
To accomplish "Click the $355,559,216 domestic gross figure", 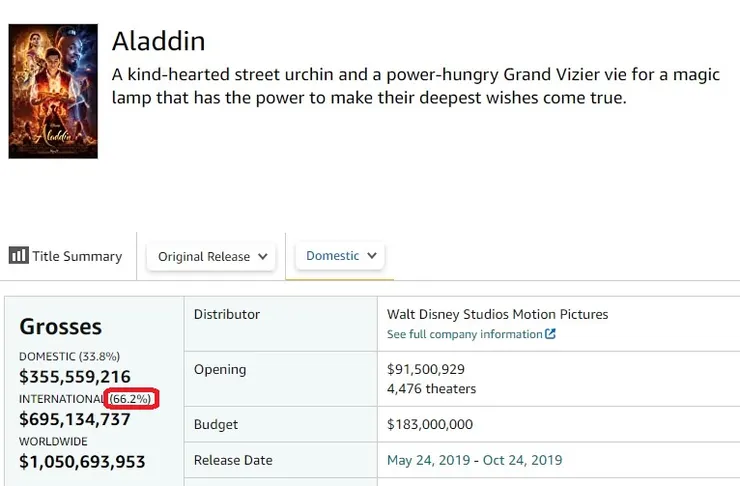I will pos(75,377).
